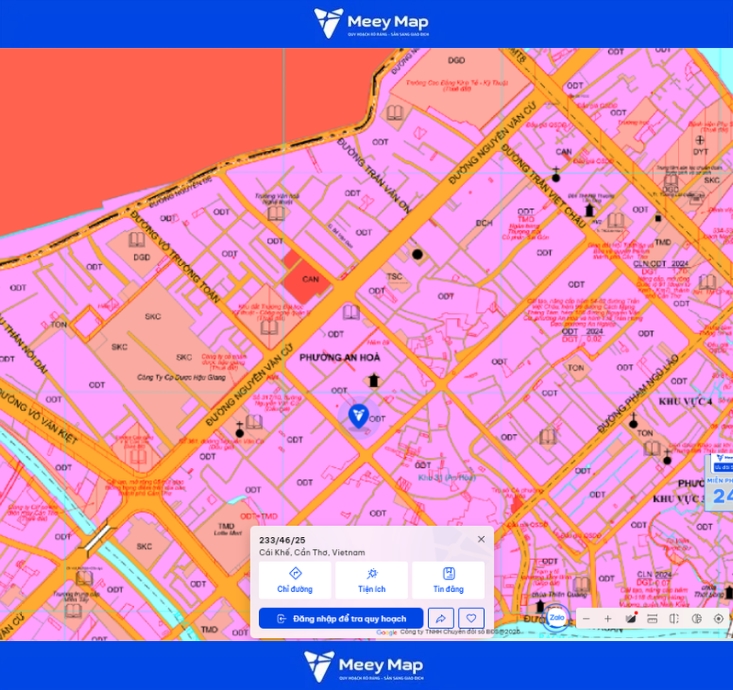Click the ĐƯỜNG TRẦN VIỆT CHÂU road label
The height and width of the screenshot is (690, 733).
(x=543, y=186)
